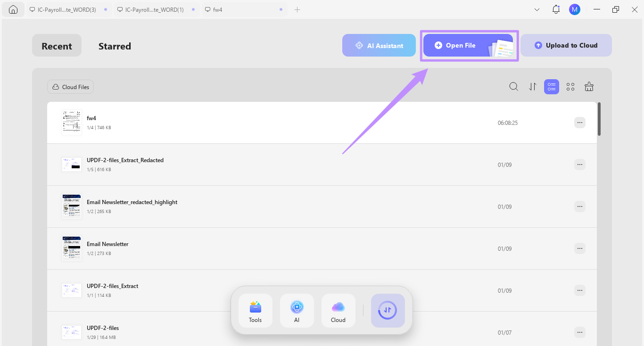Click the Open File button
Image resolution: width=644 pixels, height=346 pixels.
(468, 45)
